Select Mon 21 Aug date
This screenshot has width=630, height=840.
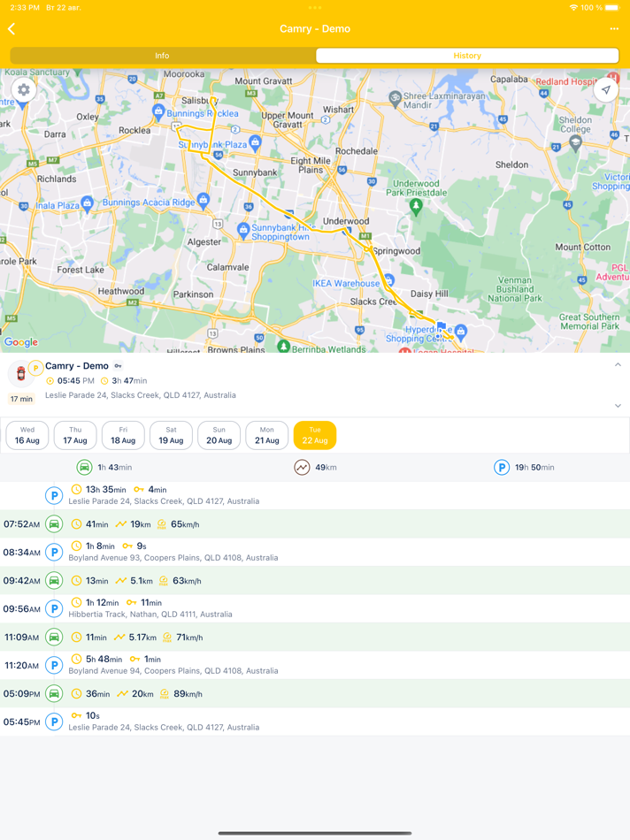pyautogui.click(x=267, y=435)
